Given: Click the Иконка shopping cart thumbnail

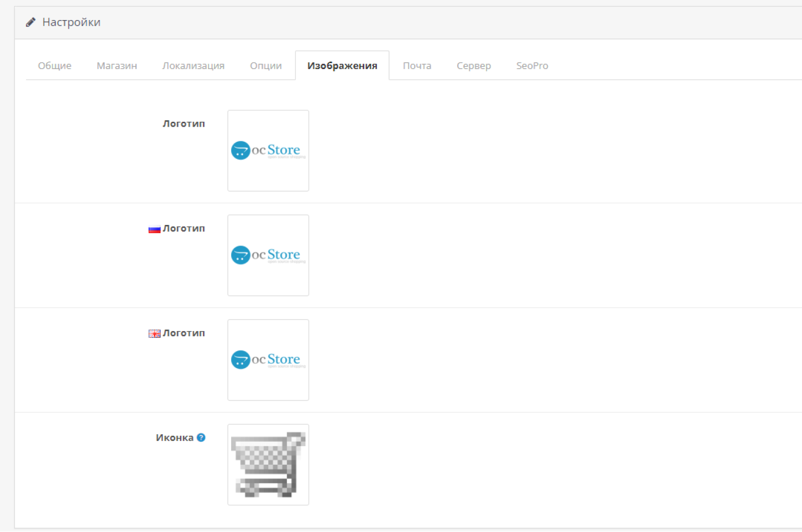Looking at the screenshot, I should [268, 465].
